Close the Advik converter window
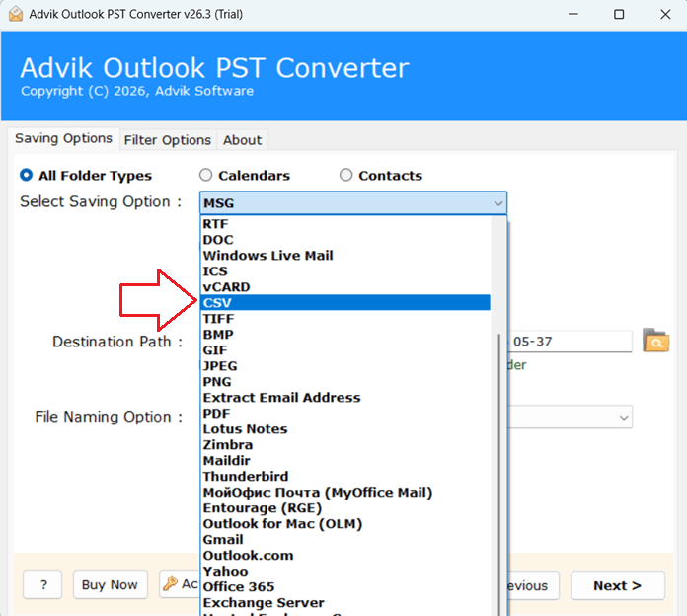Viewport: 687px width, 616px height. [x=665, y=14]
